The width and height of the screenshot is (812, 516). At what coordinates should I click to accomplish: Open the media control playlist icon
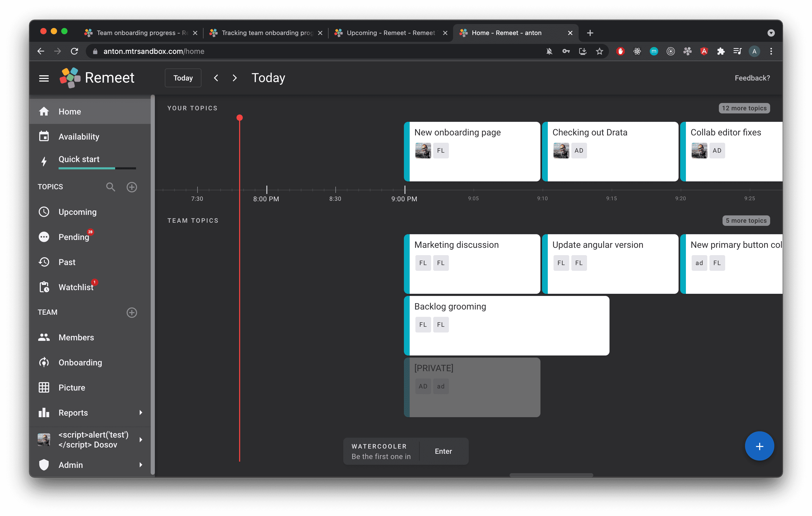pyautogui.click(x=737, y=51)
